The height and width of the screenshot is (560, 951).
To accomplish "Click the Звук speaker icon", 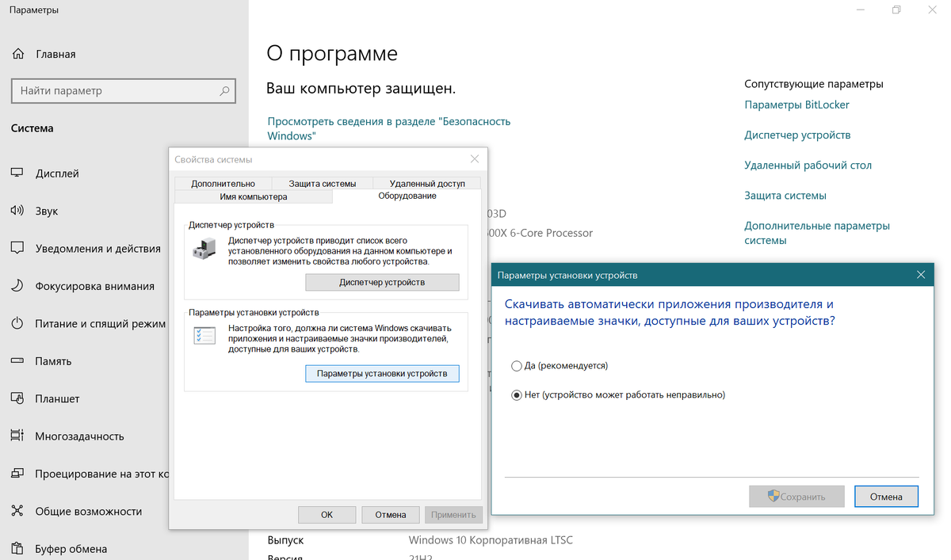I will [17, 211].
